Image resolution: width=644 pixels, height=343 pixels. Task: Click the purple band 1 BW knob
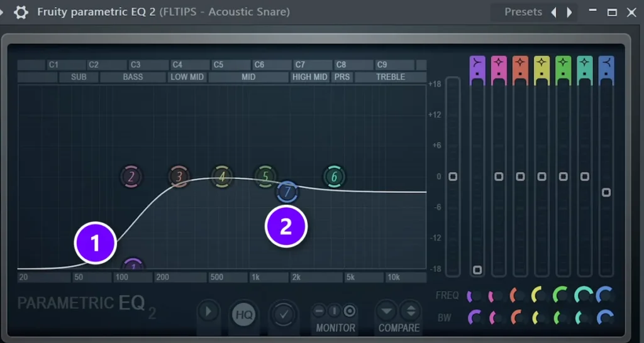point(475,318)
